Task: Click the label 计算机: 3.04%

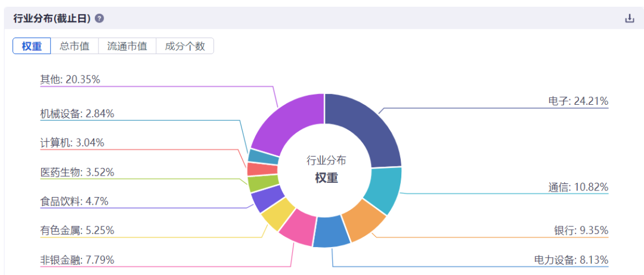Action: [x=72, y=143]
